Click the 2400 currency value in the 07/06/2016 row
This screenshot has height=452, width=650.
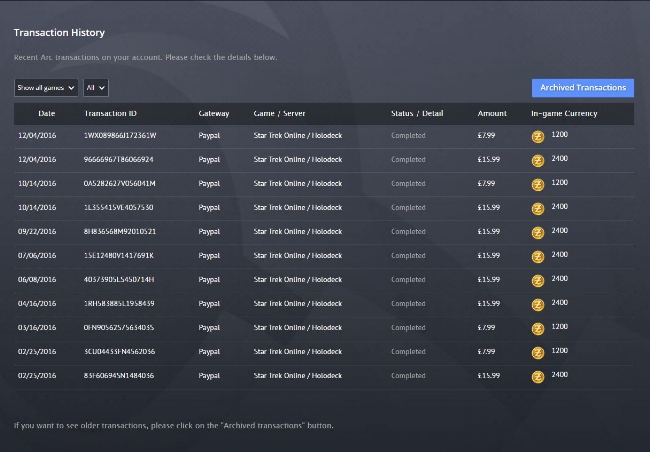(x=559, y=255)
